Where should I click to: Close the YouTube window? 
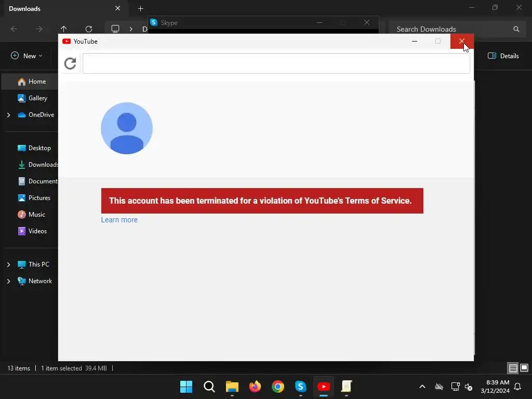click(x=461, y=42)
